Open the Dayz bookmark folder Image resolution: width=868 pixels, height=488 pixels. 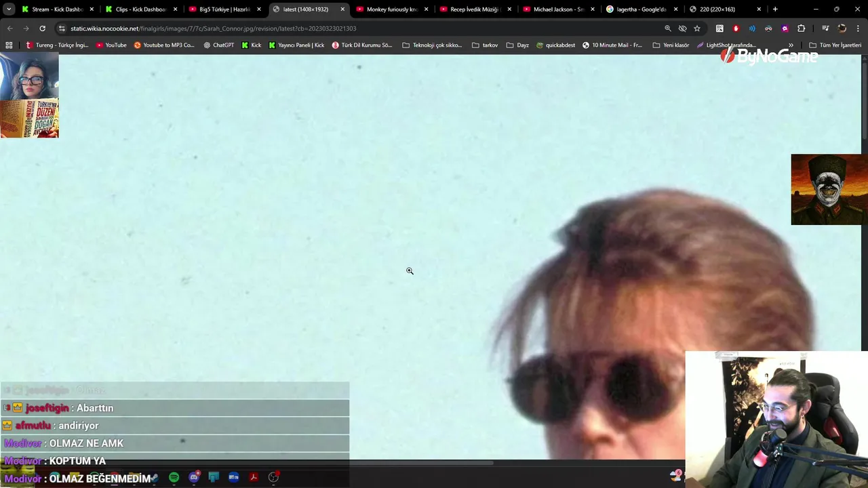(x=517, y=45)
